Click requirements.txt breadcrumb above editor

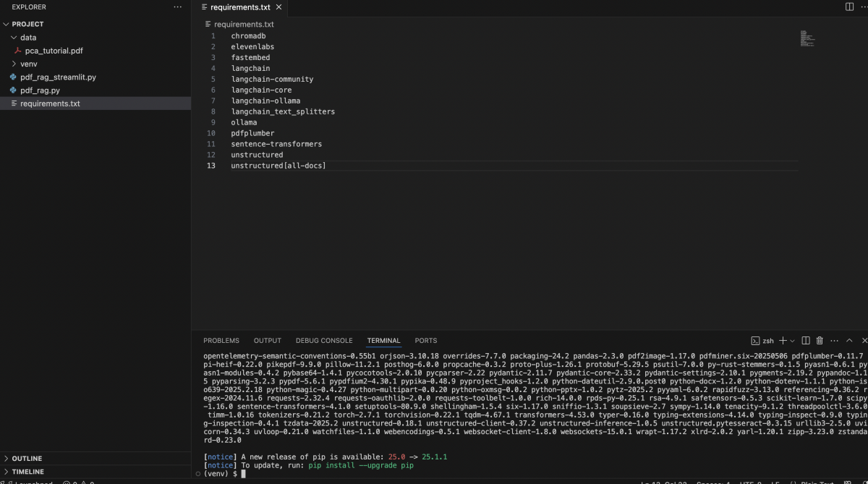pos(244,24)
